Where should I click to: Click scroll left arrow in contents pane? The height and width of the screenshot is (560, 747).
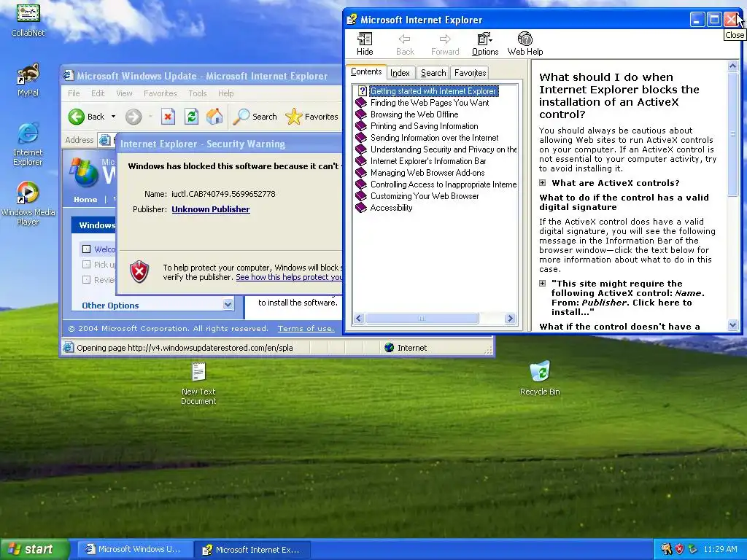coord(359,318)
